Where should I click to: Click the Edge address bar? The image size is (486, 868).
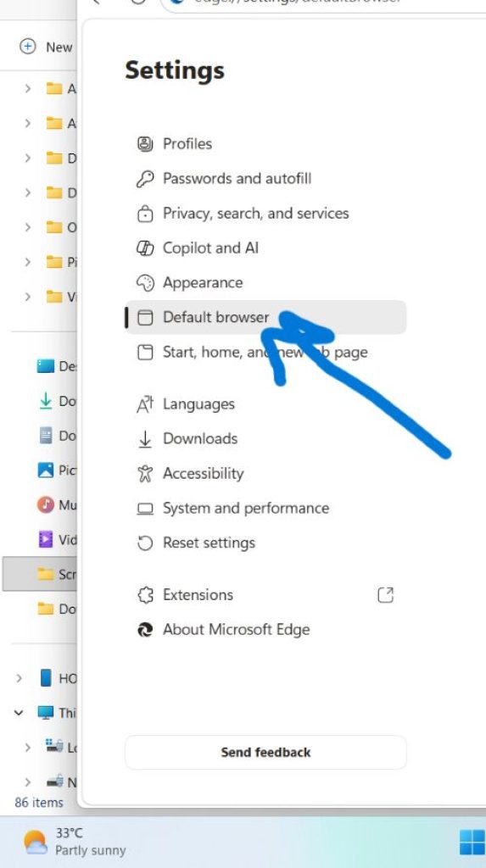(x=323, y=3)
